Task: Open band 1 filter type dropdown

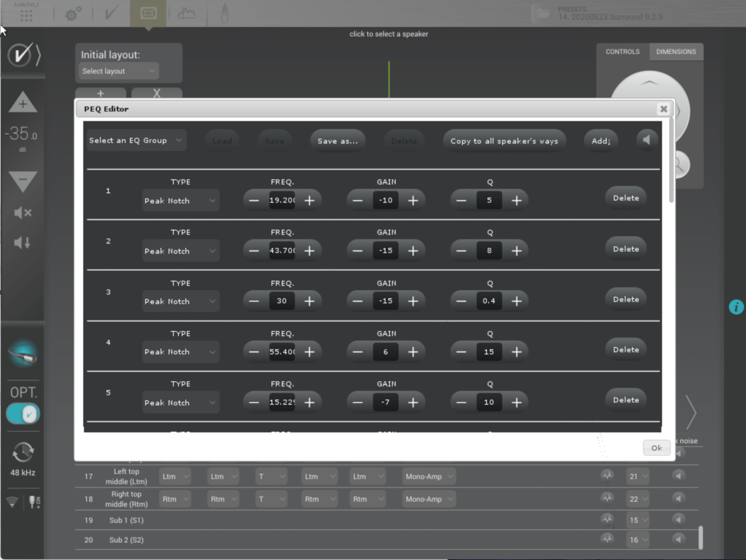Action: [181, 201]
